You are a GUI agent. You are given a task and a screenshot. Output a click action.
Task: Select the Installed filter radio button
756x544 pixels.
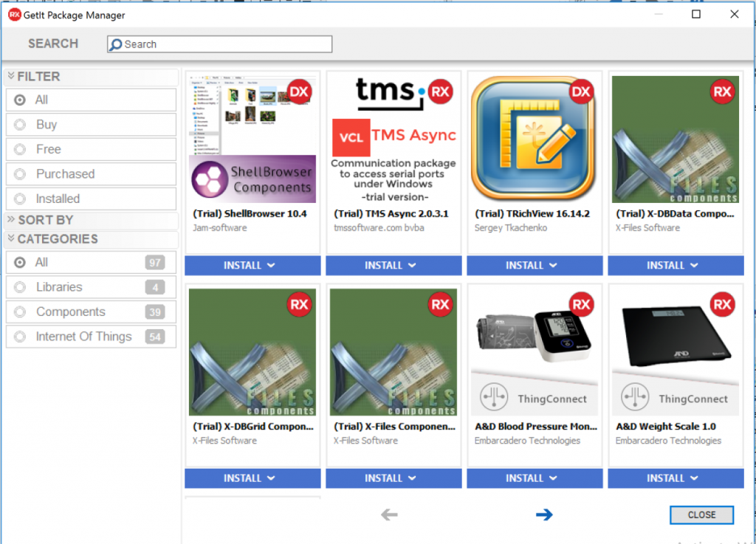tap(20, 199)
